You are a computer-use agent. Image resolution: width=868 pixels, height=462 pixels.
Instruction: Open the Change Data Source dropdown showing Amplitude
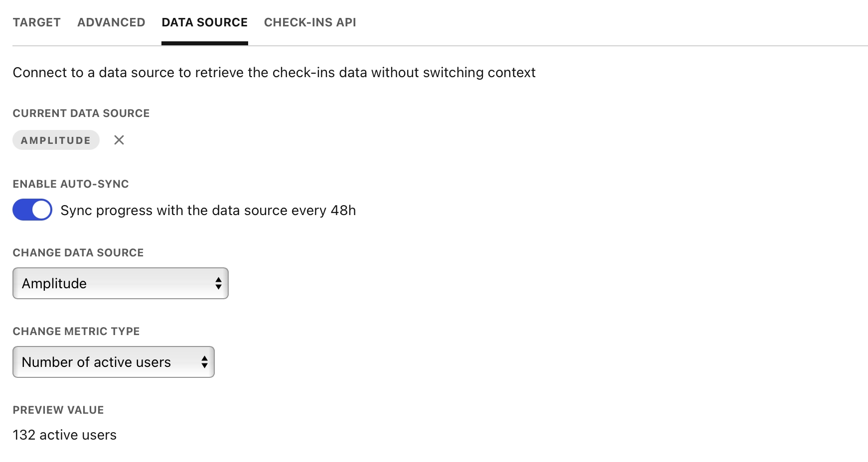(120, 283)
